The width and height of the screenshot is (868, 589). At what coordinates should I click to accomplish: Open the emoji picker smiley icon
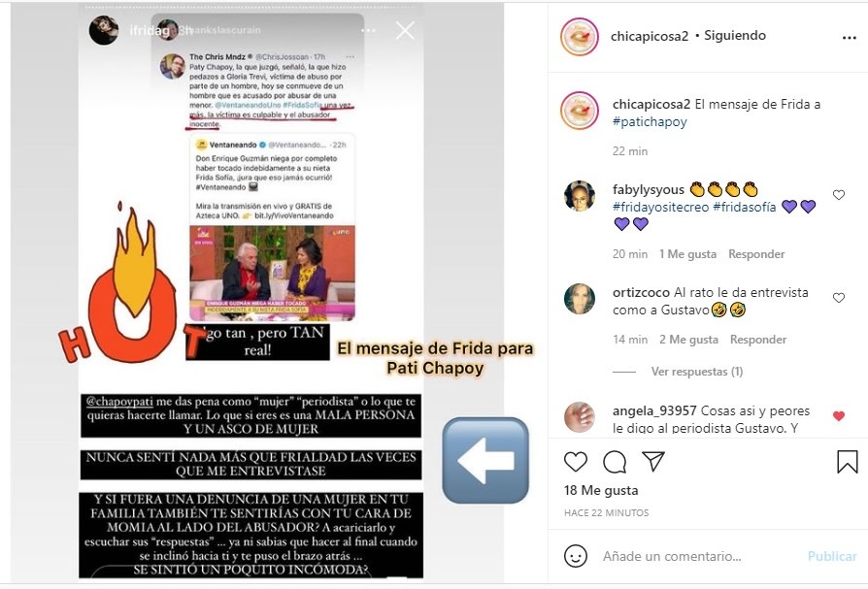pyautogui.click(x=575, y=556)
